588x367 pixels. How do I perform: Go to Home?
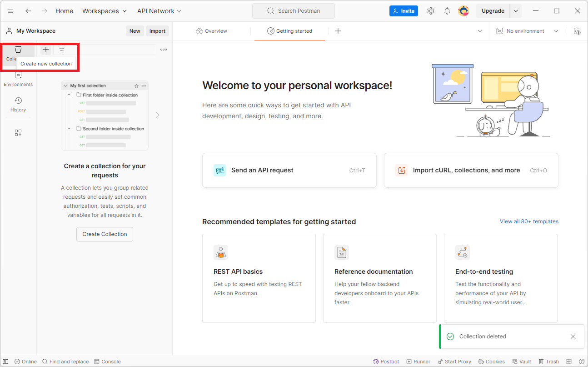(64, 11)
